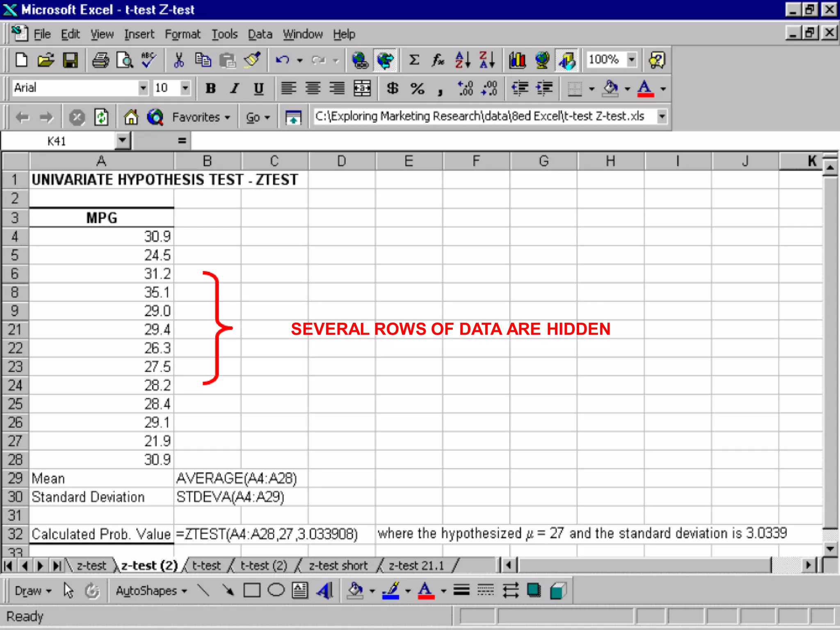Viewport: 840px width, 630px height.
Task: Open the Insert menu
Action: (139, 34)
